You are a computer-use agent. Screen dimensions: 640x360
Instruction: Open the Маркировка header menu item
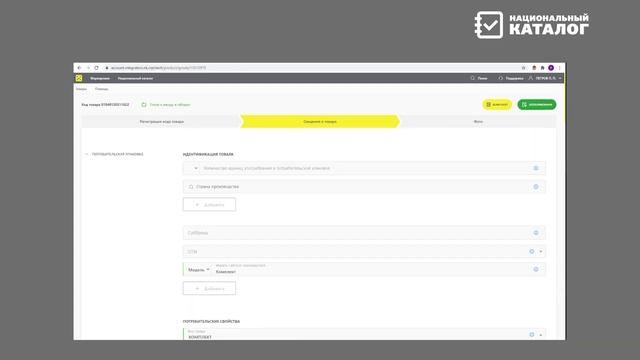tap(100, 78)
